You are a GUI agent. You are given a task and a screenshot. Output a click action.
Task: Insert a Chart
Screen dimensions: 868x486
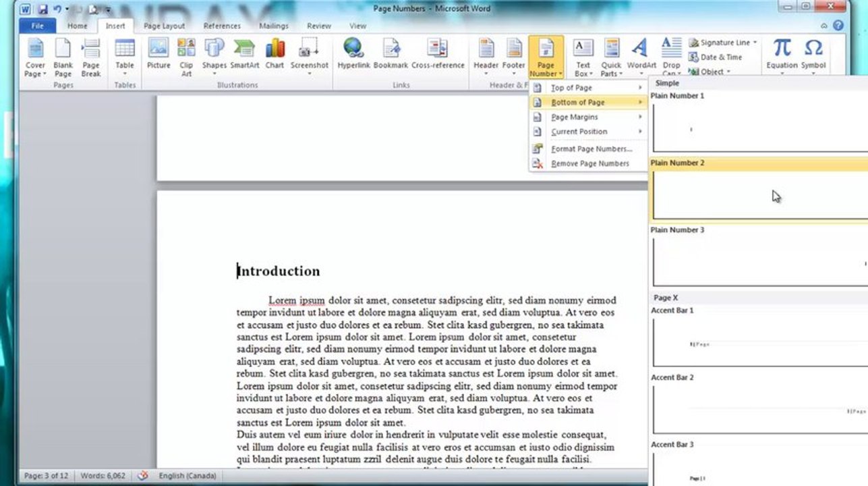click(274, 54)
